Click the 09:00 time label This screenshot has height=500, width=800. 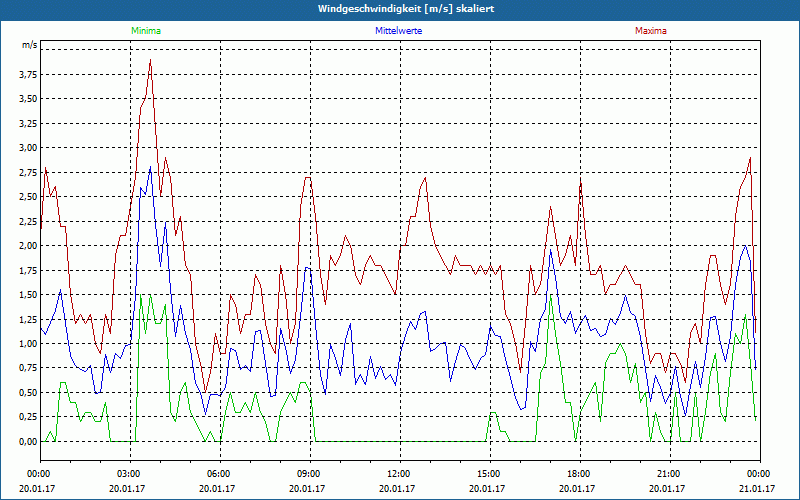(x=310, y=474)
